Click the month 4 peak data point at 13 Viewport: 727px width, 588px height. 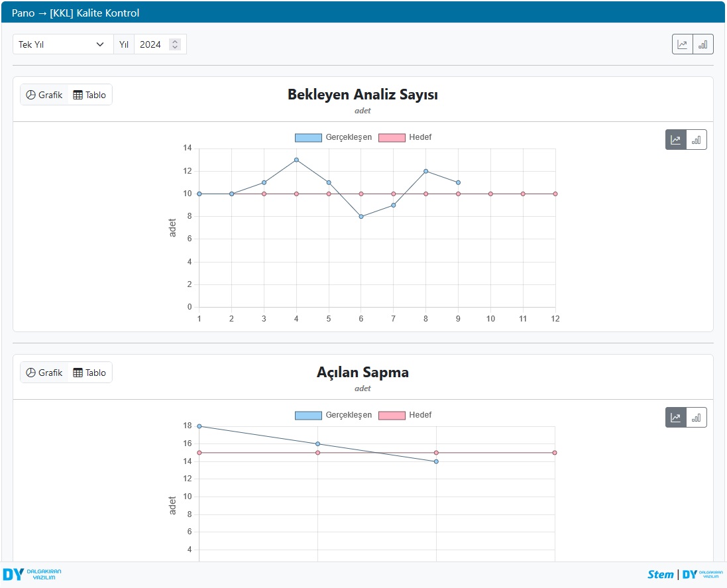pos(296,160)
